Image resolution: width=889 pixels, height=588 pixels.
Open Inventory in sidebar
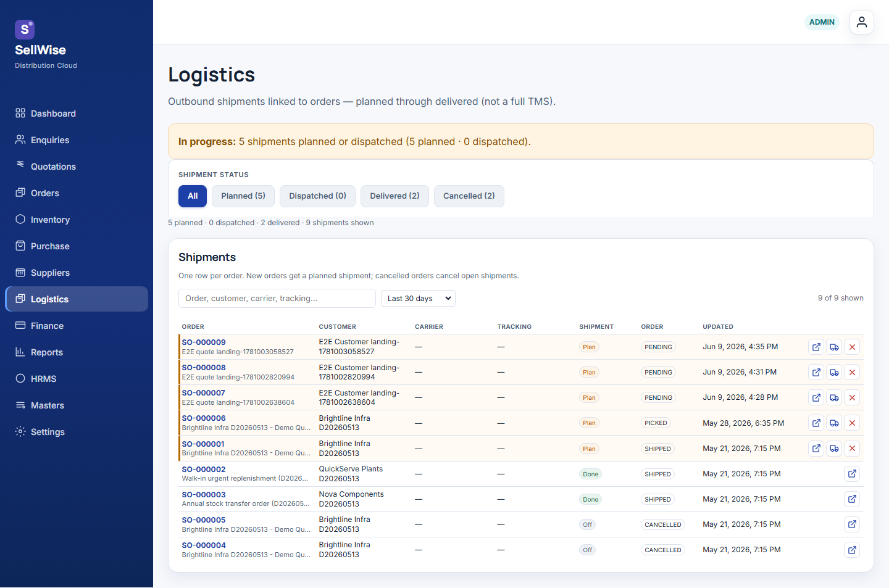77,220
